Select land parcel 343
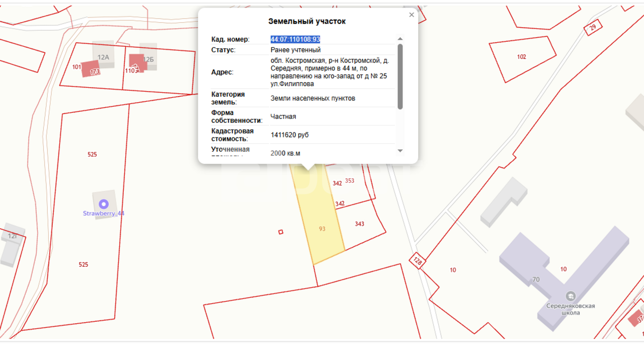 click(359, 224)
